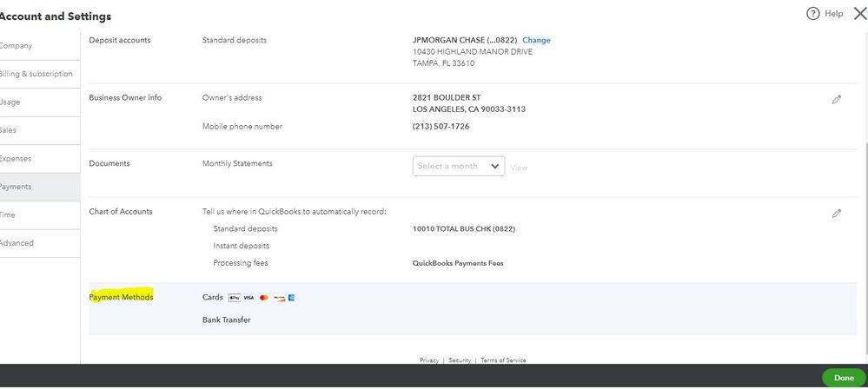
Task: Open the Time tab
Action: click(x=40, y=215)
